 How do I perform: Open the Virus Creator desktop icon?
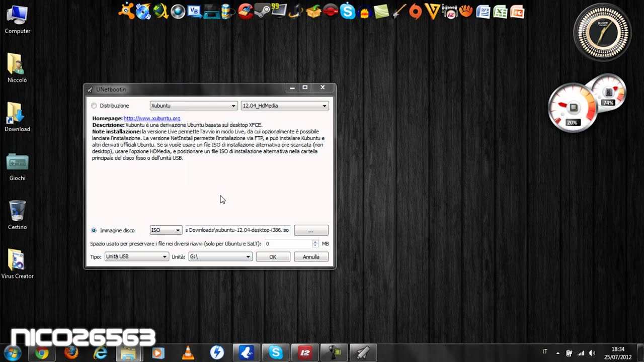(17, 264)
